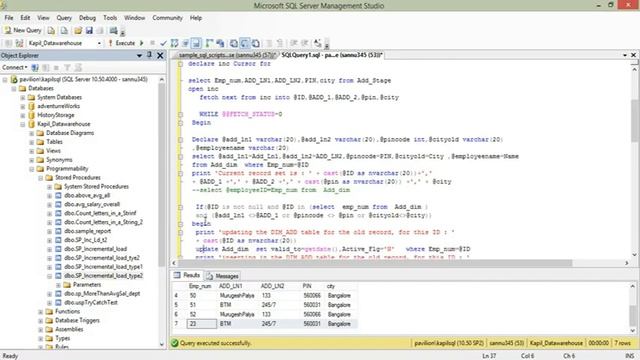Click the Save floppy disk icon

point(89,31)
